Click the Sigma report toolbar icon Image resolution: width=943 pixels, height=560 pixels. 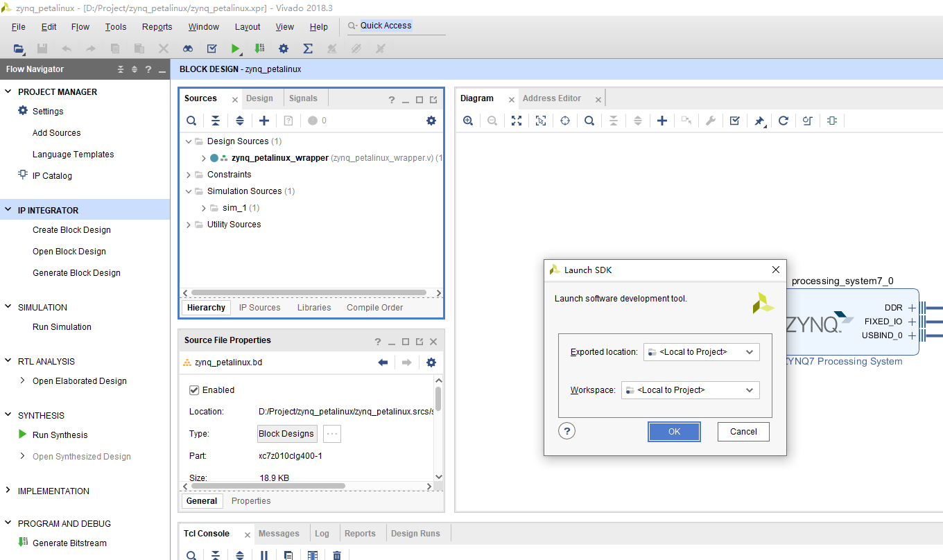(x=308, y=49)
